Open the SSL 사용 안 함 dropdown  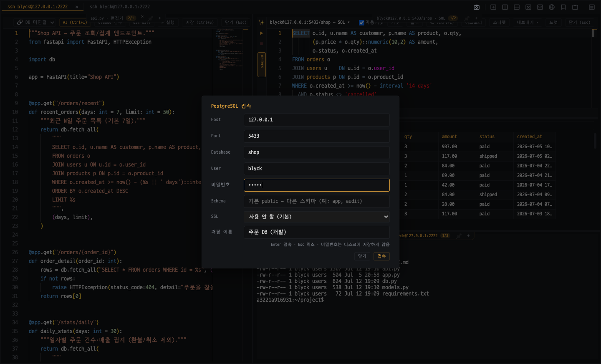pyautogui.click(x=317, y=217)
